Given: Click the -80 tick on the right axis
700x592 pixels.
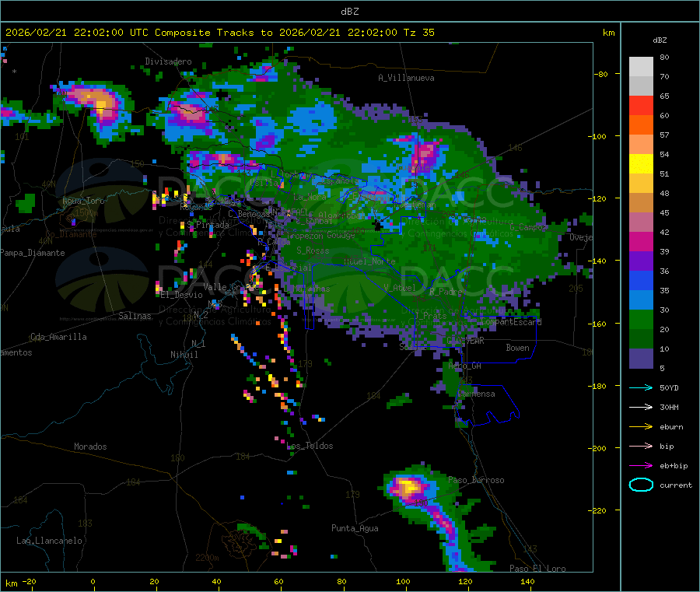Looking at the screenshot, I should point(600,74).
